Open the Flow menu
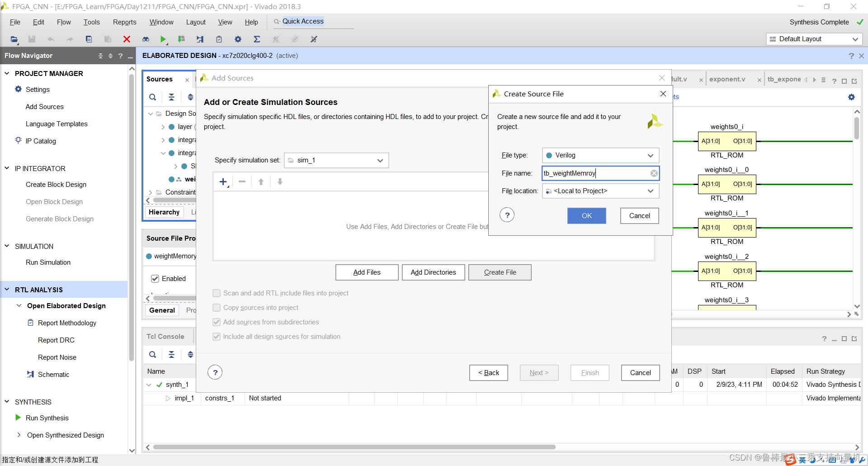 64,22
